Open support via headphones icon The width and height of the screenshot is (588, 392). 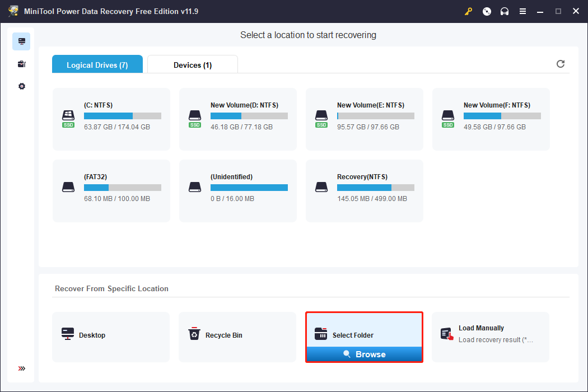(x=505, y=11)
